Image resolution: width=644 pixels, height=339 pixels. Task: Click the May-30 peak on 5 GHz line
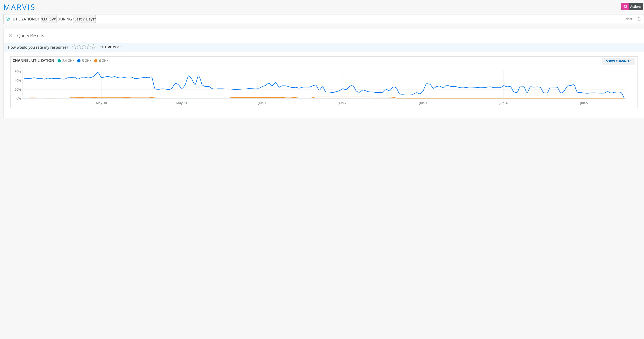tap(98, 73)
